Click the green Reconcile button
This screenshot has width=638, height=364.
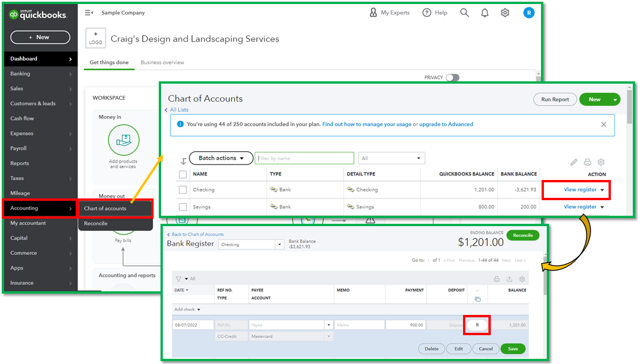(x=523, y=235)
